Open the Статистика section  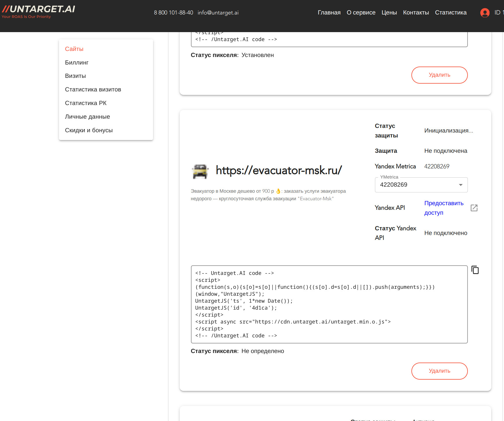click(x=450, y=12)
